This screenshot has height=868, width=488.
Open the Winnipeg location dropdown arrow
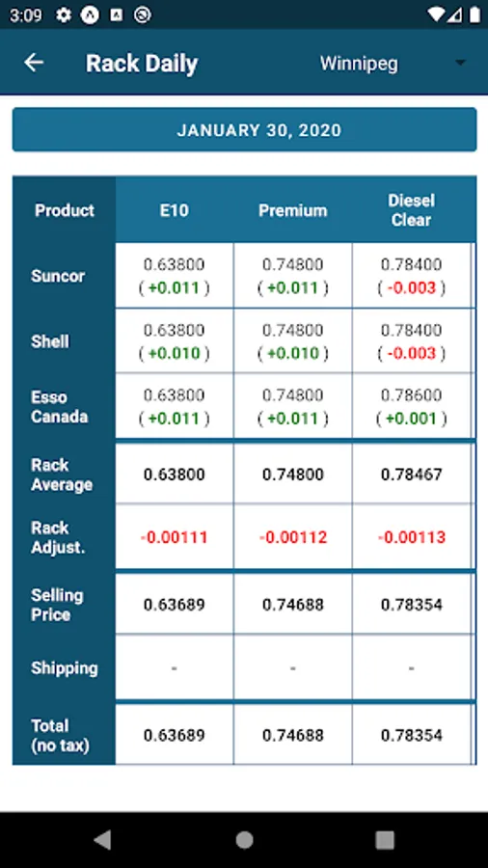460,63
